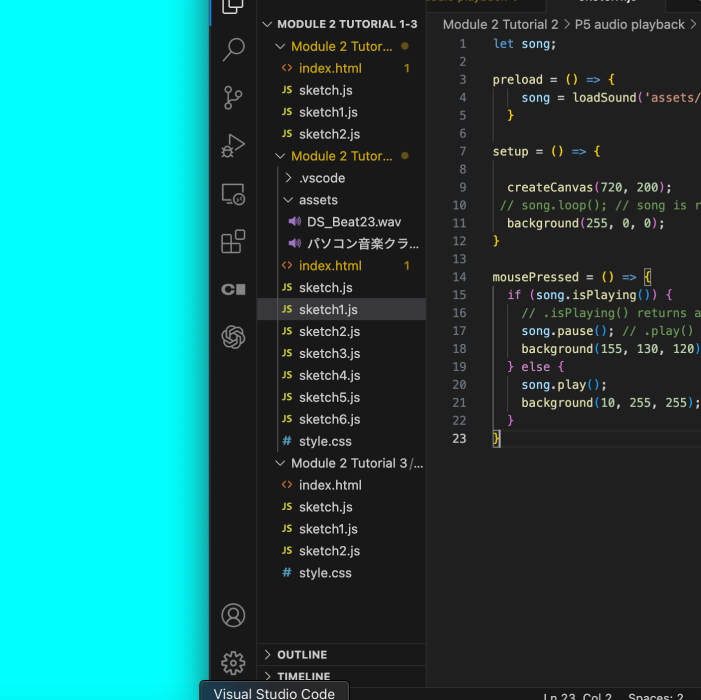
Task: Open sketch1.js in the first tutorial folder
Action: [341, 112]
